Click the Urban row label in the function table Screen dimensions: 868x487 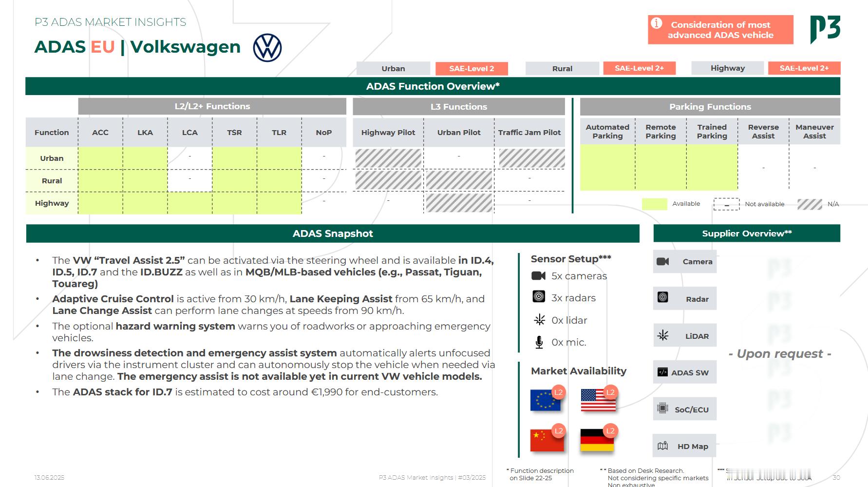click(52, 158)
